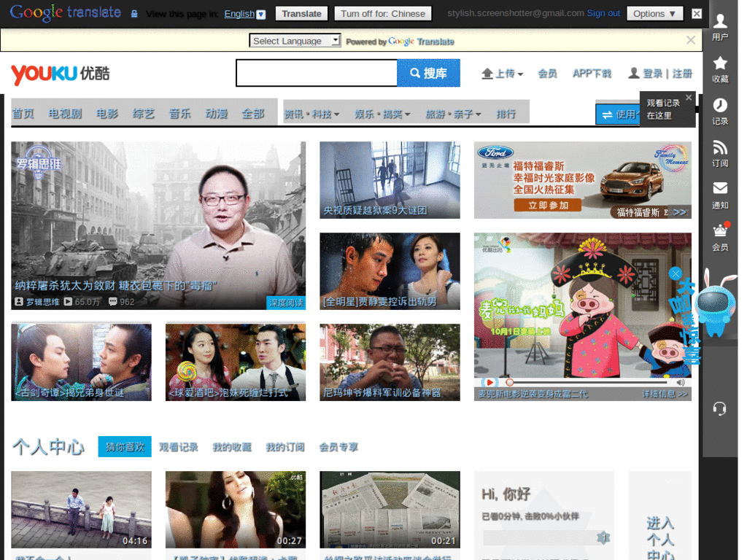Open the 00:27 recommended video thumbnail

coord(236,510)
